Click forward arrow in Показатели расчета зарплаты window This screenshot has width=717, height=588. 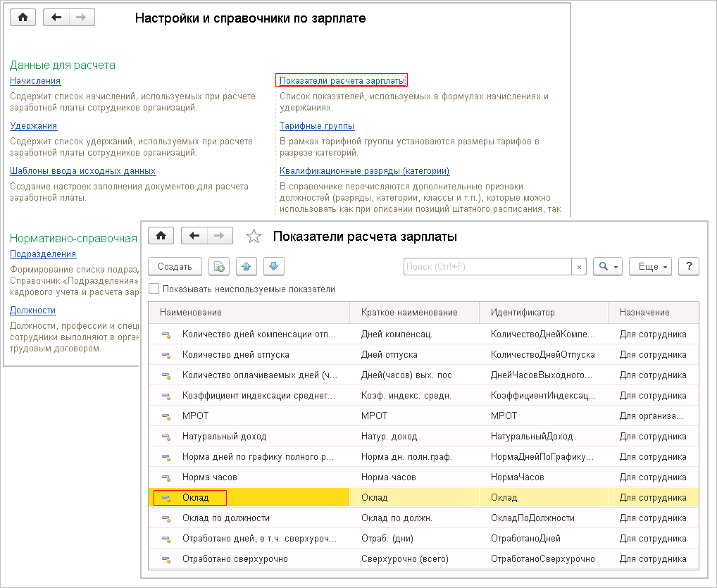[x=220, y=236]
